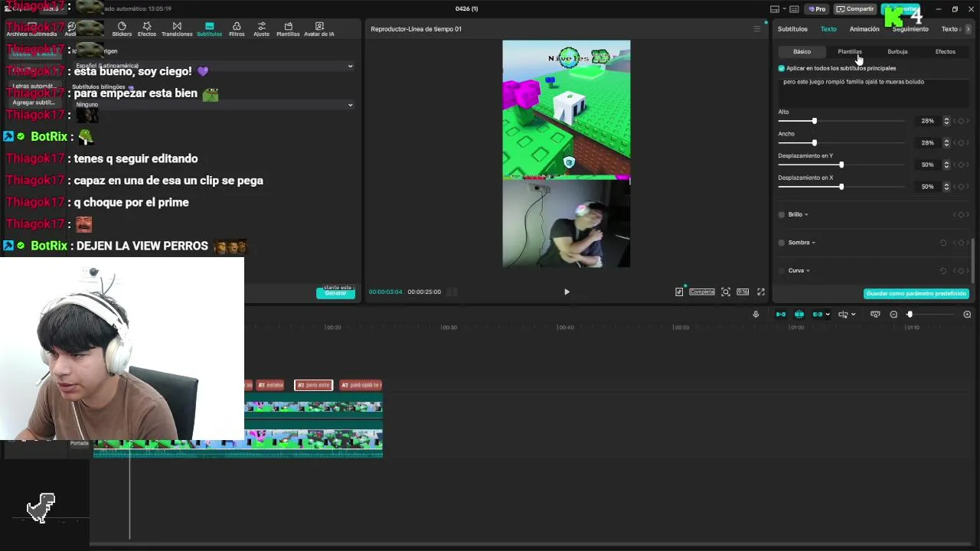Click the record voiceover microphone icon
Screen dimensions: 980x551
coord(756,315)
